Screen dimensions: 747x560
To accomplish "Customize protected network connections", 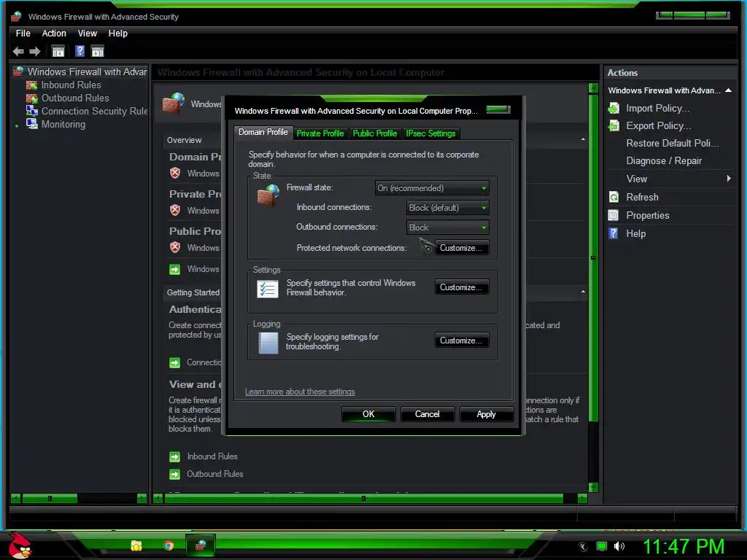I will click(x=461, y=248).
